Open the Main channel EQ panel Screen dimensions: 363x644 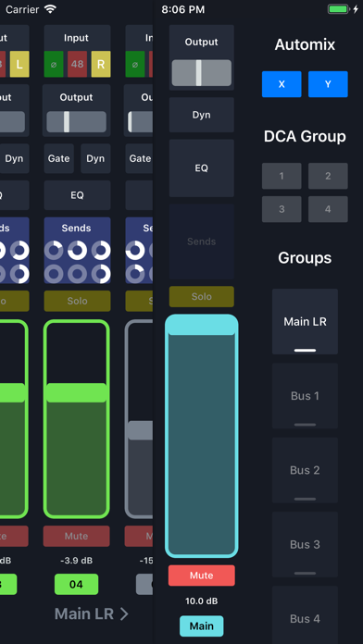tap(202, 168)
